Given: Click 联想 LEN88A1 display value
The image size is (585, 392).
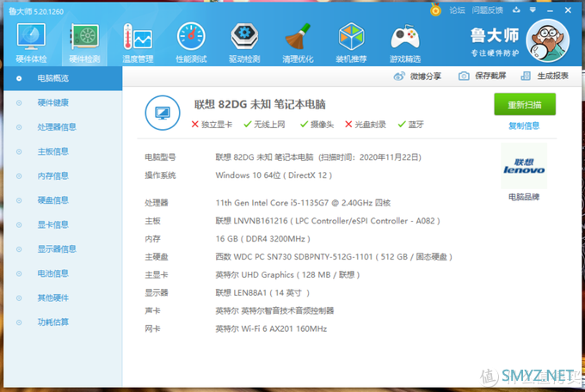Looking at the screenshot, I should click(x=262, y=293).
